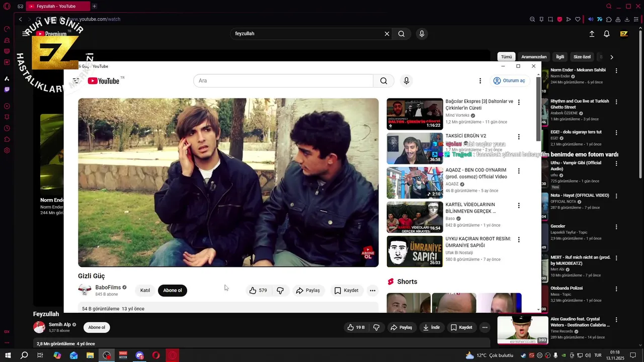The width and height of the screenshot is (644, 362).
Task: Select the İlgili filter chip
Action: 560,57
